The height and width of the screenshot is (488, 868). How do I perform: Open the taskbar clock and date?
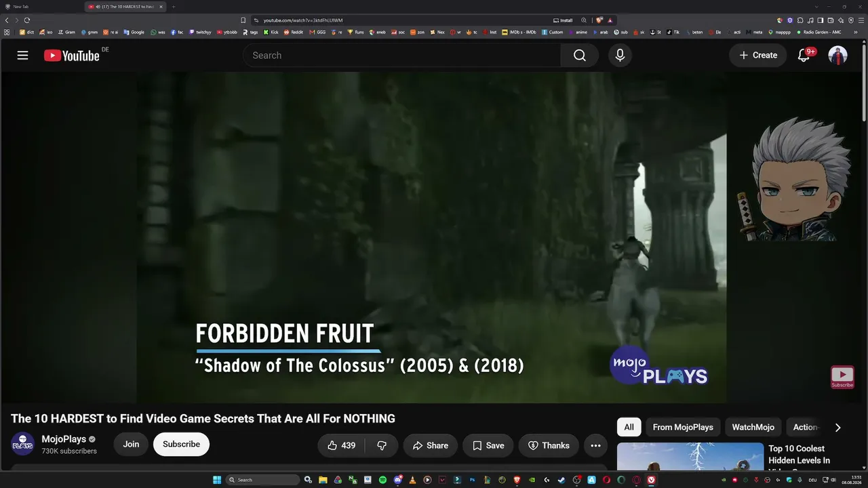pos(852,480)
